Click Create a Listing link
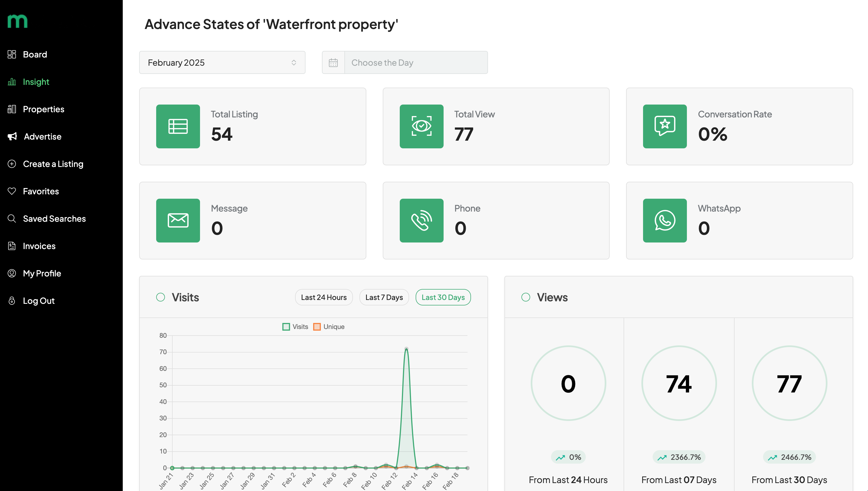Viewport: 868px width, 491px height. coord(53,164)
